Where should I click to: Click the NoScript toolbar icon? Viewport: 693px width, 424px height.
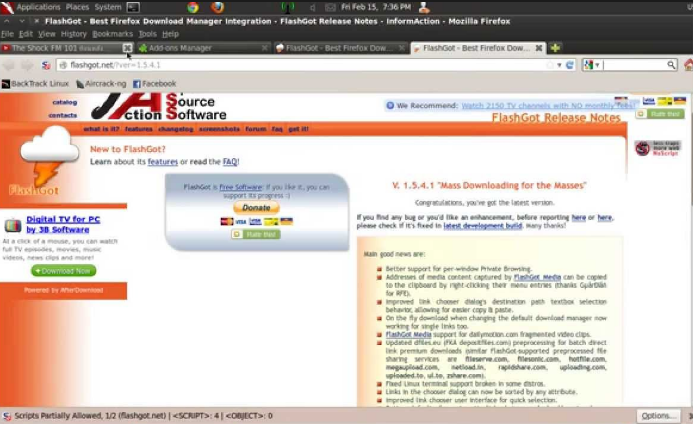(x=46, y=65)
